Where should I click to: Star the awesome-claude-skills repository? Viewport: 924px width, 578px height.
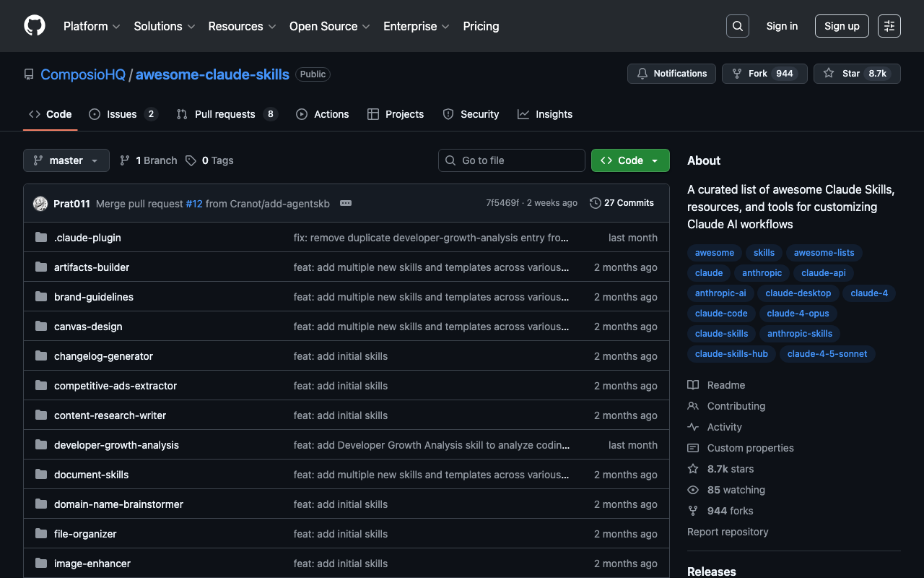(x=856, y=74)
